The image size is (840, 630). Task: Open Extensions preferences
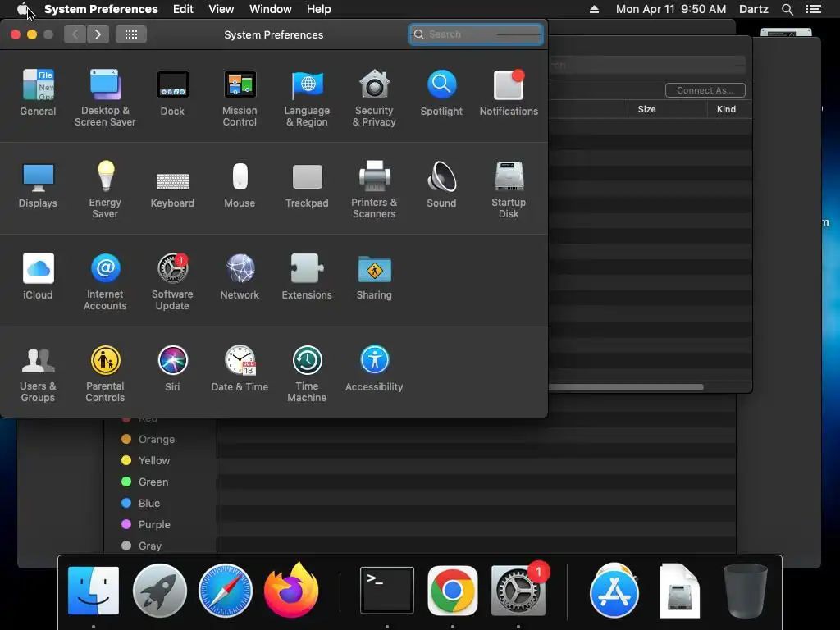[x=307, y=276]
